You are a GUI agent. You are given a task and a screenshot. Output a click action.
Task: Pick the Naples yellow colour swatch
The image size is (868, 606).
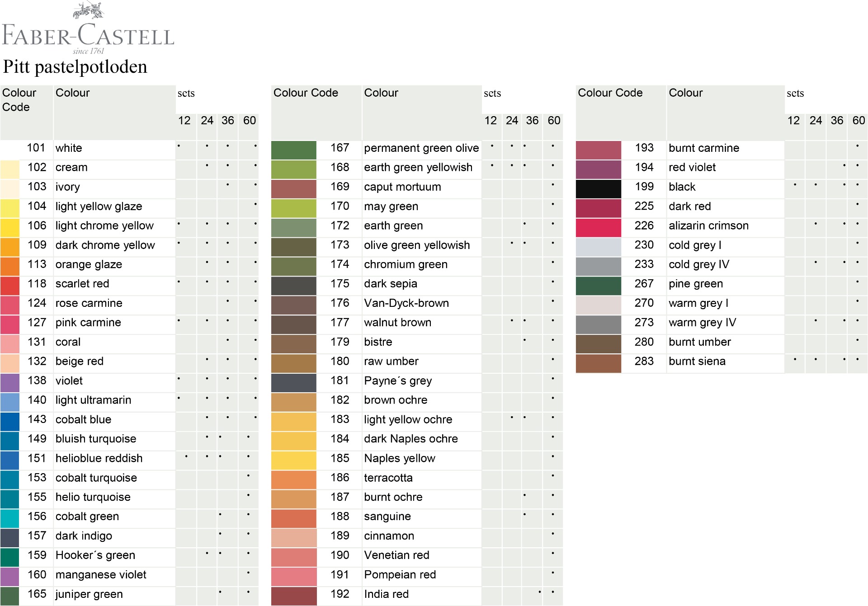point(293,460)
